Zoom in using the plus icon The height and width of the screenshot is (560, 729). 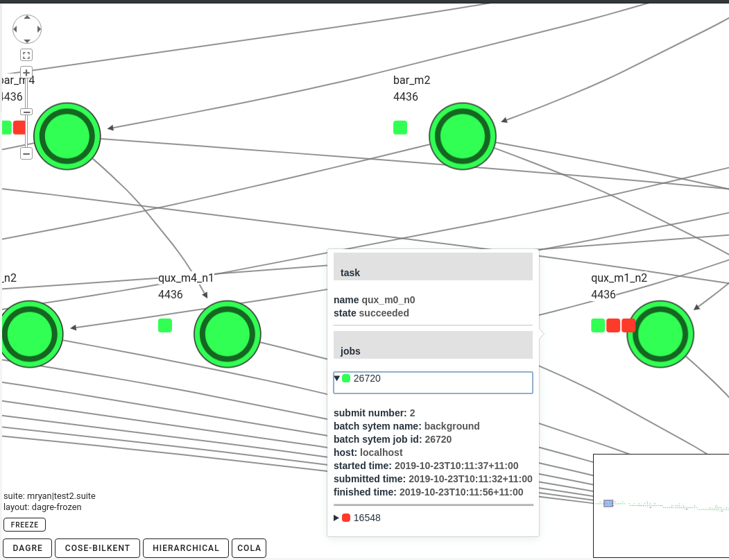click(26, 72)
